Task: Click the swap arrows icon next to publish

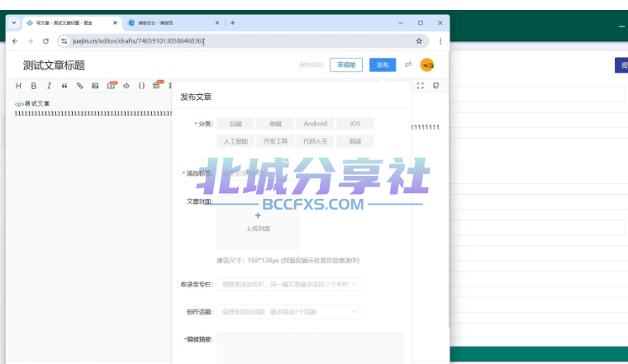Action: pos(407,64)
